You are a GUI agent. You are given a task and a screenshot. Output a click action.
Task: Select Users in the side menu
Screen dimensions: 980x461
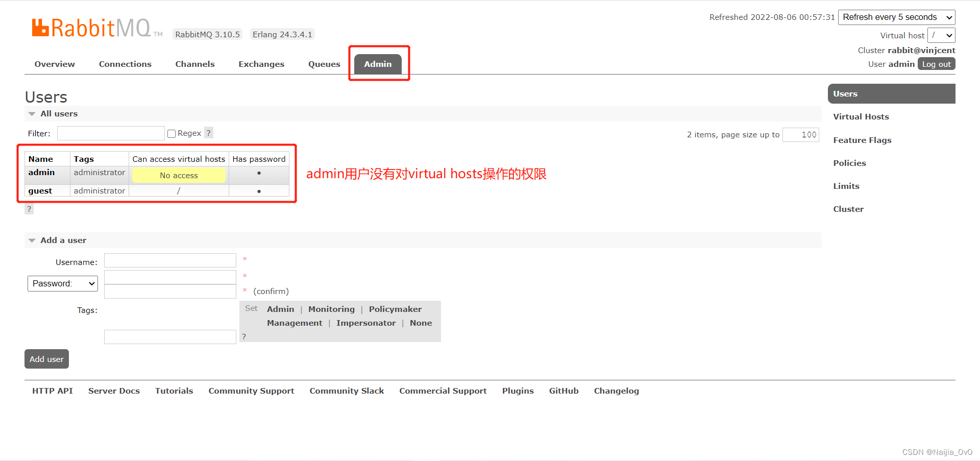click(x=891, y=94)
